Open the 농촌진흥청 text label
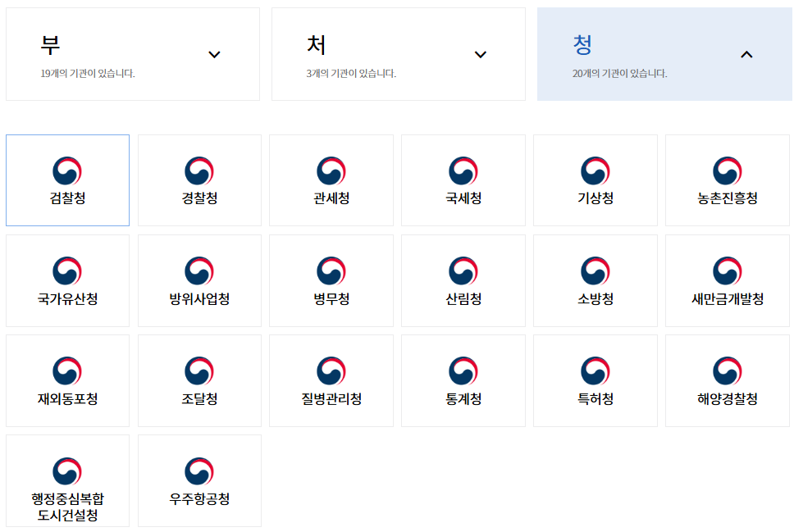 (728, 198)
